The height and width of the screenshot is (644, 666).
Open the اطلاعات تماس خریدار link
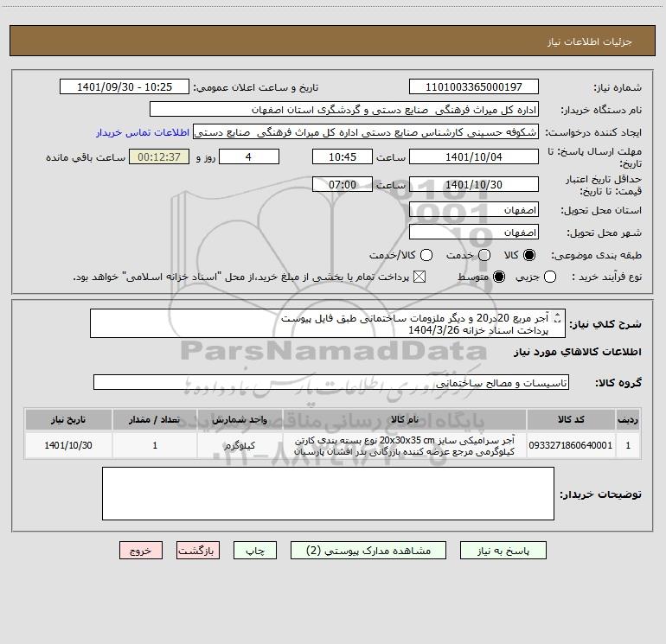coord(143,132)
